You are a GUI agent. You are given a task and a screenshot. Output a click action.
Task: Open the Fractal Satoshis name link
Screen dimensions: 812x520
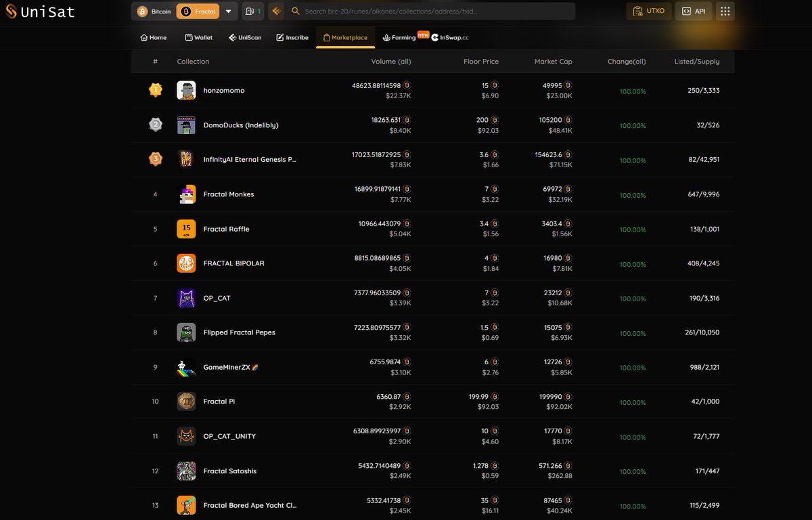tap(230, 471)
